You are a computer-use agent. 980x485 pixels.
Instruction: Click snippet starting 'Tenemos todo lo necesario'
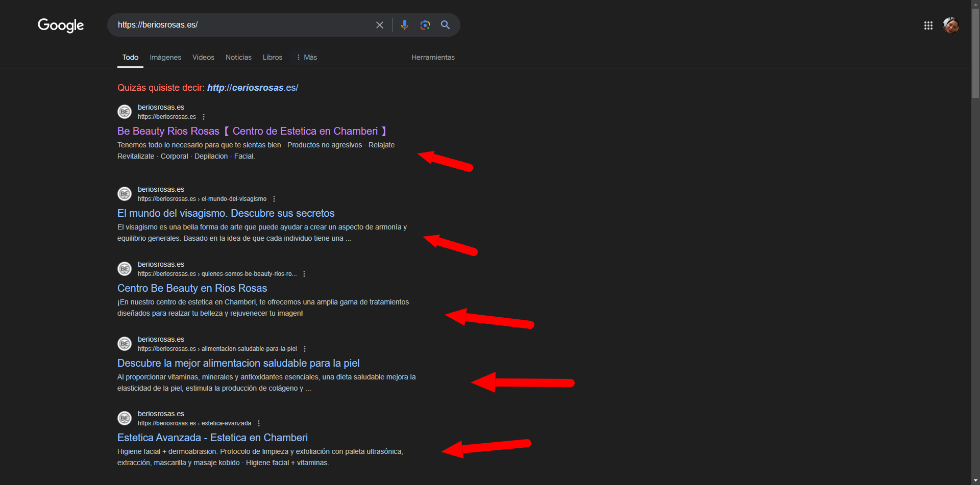258,150
